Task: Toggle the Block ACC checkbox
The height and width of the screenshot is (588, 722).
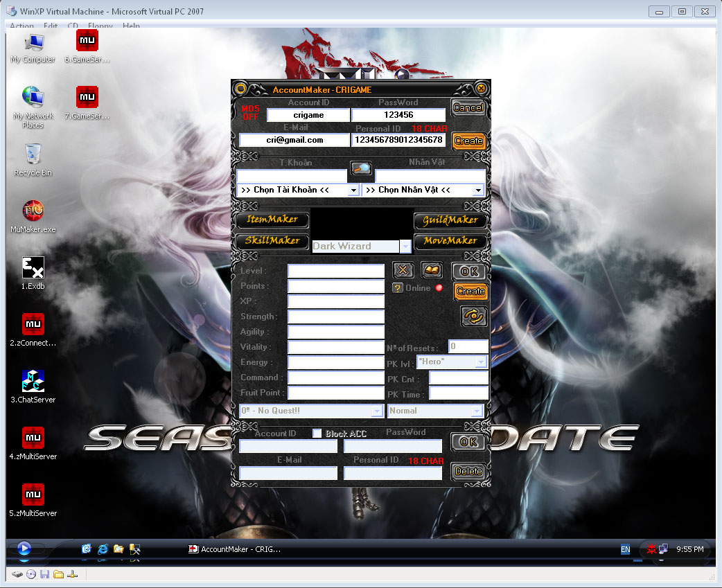Action: [x=317, y=433]
